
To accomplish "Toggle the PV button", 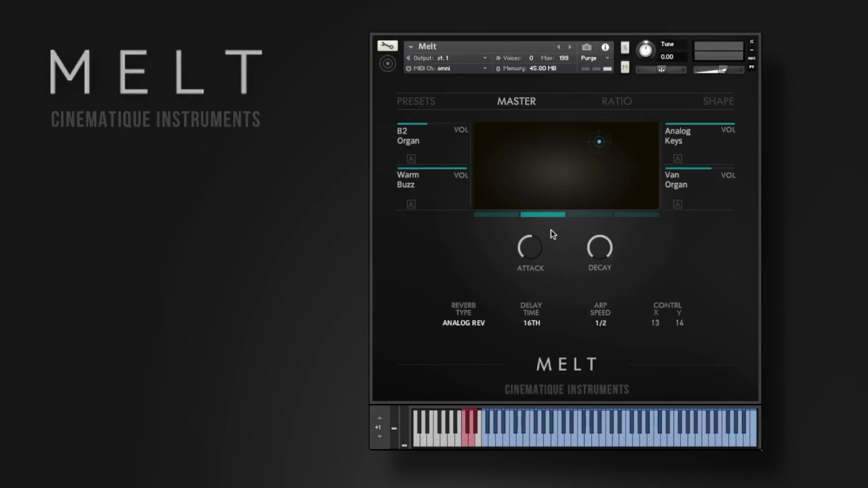I will (x=751, y=66).
